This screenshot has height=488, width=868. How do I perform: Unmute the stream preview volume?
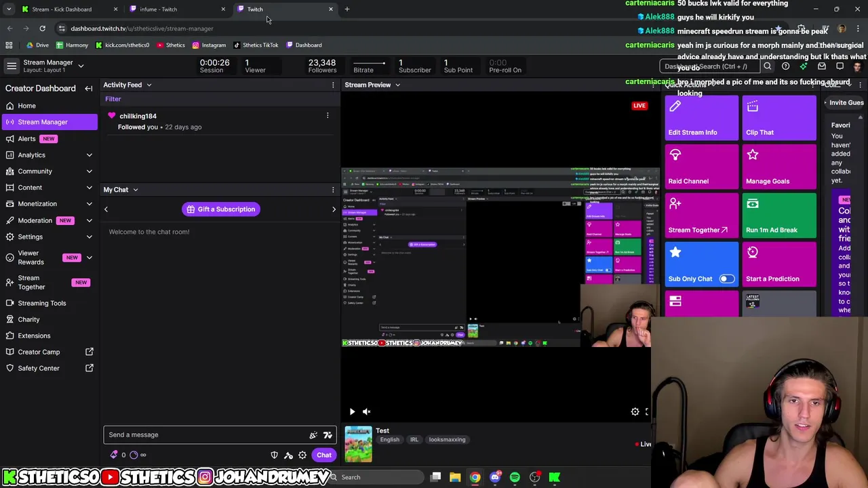coord(366,411)
